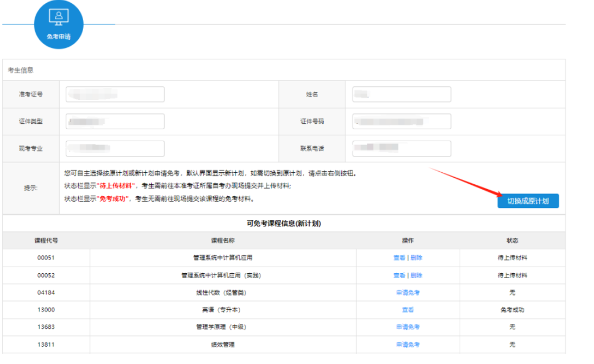Click the 联系电话 input field

(402, 149)
